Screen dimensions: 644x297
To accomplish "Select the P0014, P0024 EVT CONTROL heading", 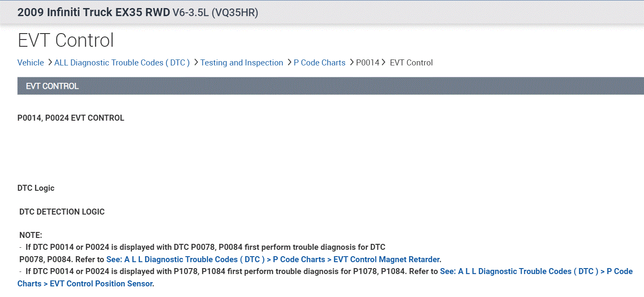I will pos(71,118).
